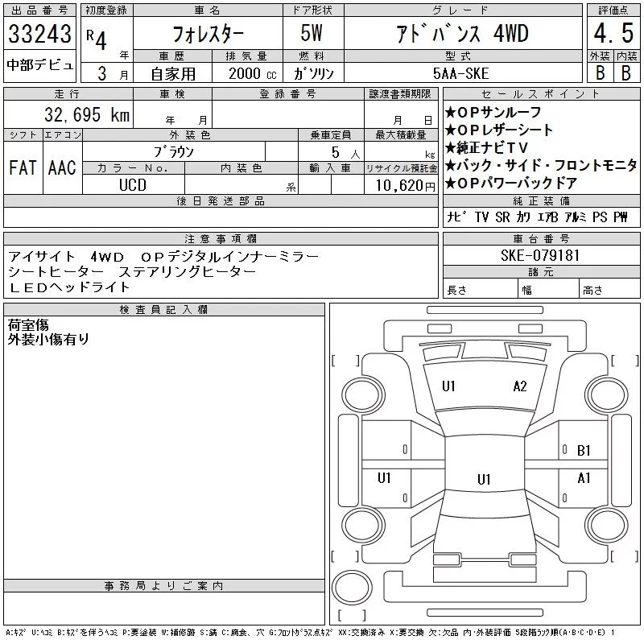Select the ★OPサンルーフ sales point
Viewport: 644px width, 644px height.
point(493,112)
